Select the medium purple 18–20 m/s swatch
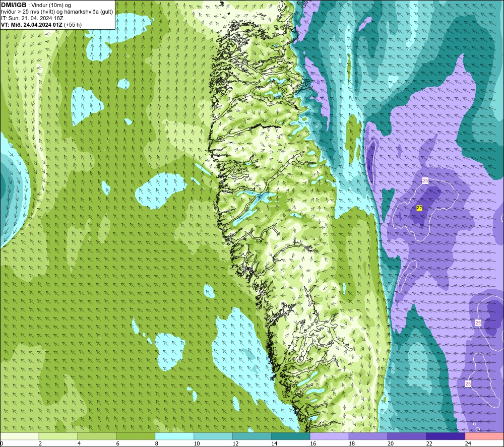The height and width of the screenshot is (447, 504). pyautogui.click(x=368, y=436)
